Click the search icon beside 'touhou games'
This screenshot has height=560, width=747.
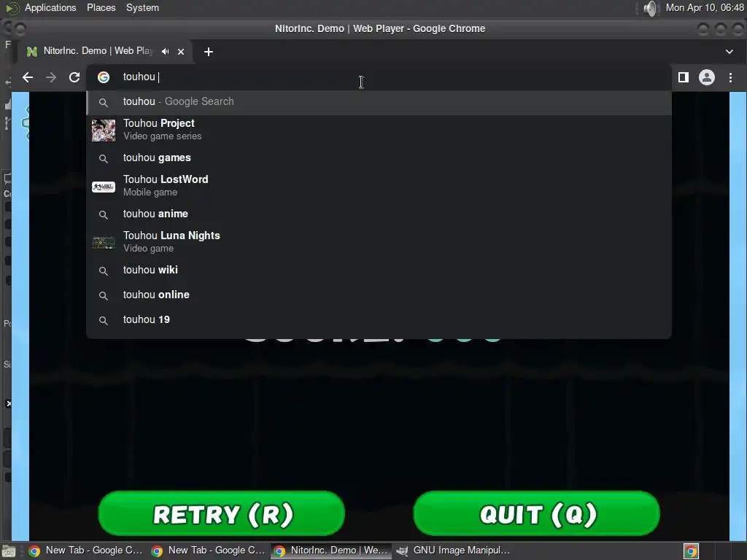[104, 158]
